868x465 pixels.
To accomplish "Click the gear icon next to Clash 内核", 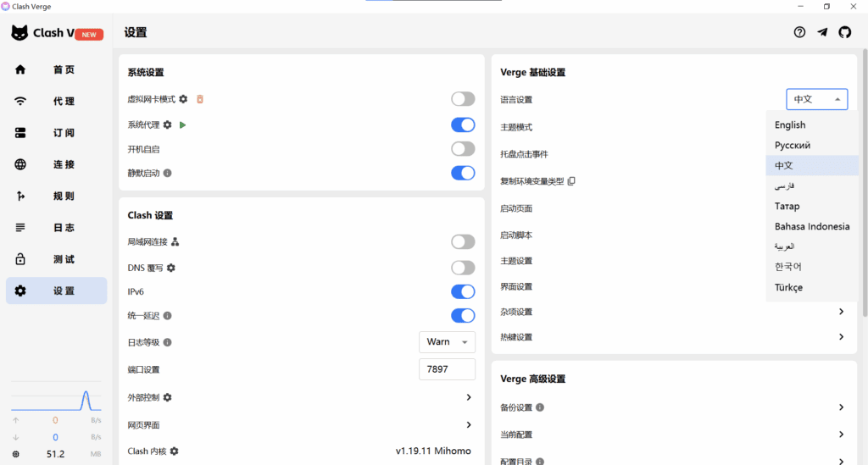I will 174,451.
